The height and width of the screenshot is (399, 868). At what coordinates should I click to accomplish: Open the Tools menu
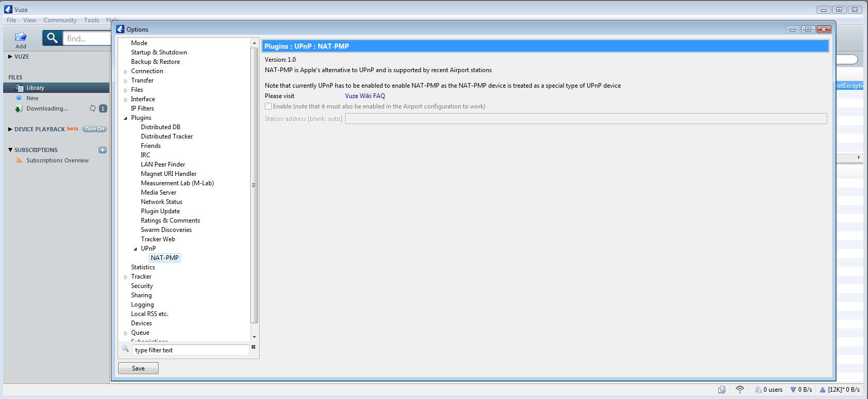click(x=91, y=20)
